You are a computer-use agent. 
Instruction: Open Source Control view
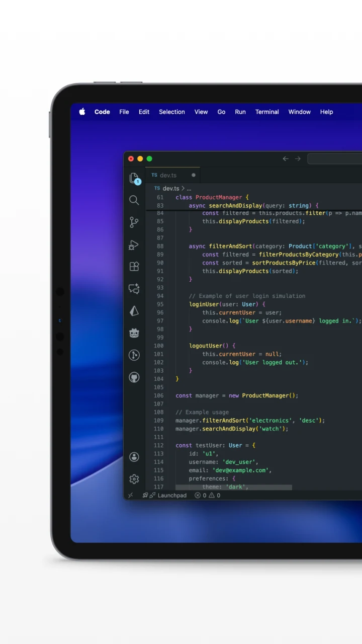[134, 222]
